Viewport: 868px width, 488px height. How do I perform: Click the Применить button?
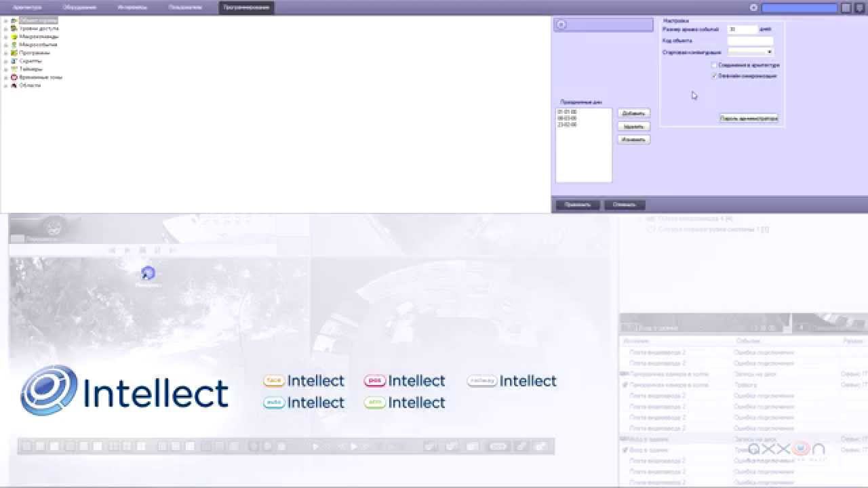(578, 205)
